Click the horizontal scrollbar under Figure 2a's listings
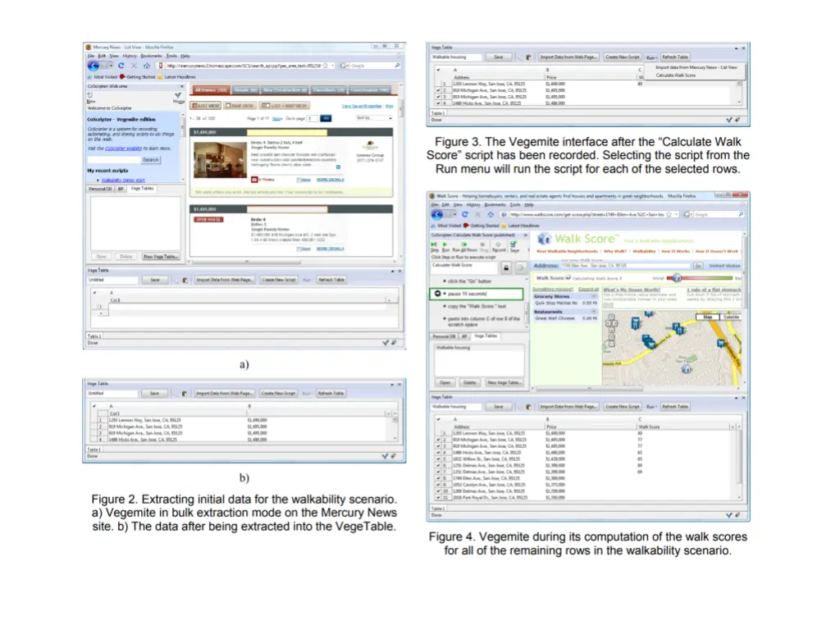 tap(246, 262)
